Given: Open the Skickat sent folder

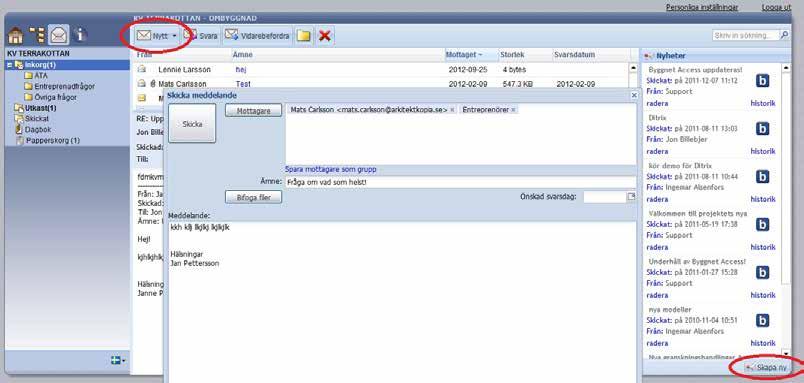Looking at the screenshot, I should pyautogui.click(x=37, y=118).
